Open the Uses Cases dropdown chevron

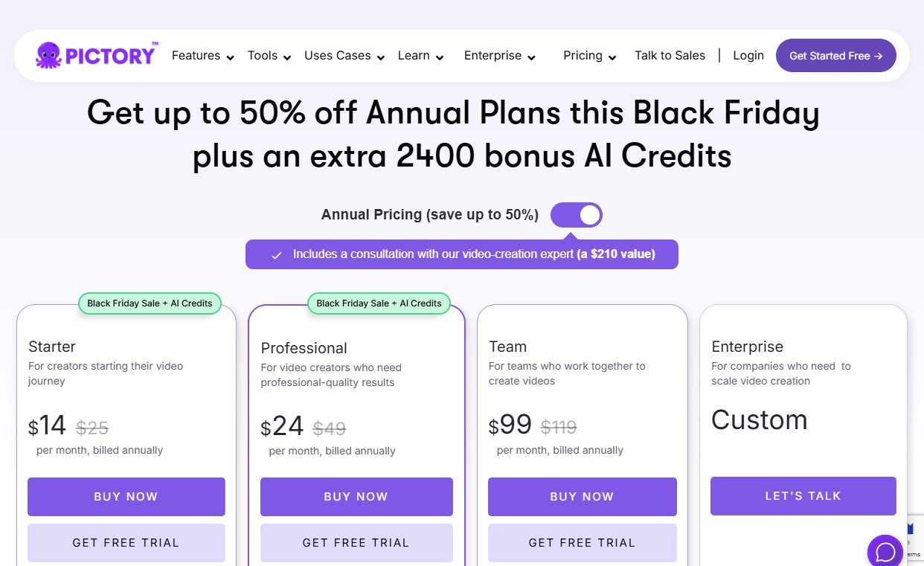point(381,57)
